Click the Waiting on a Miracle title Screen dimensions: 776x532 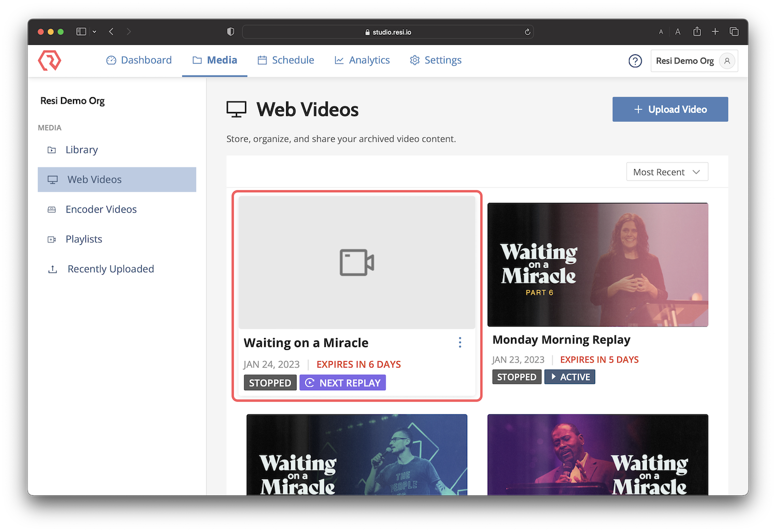[x=306, y=343]
